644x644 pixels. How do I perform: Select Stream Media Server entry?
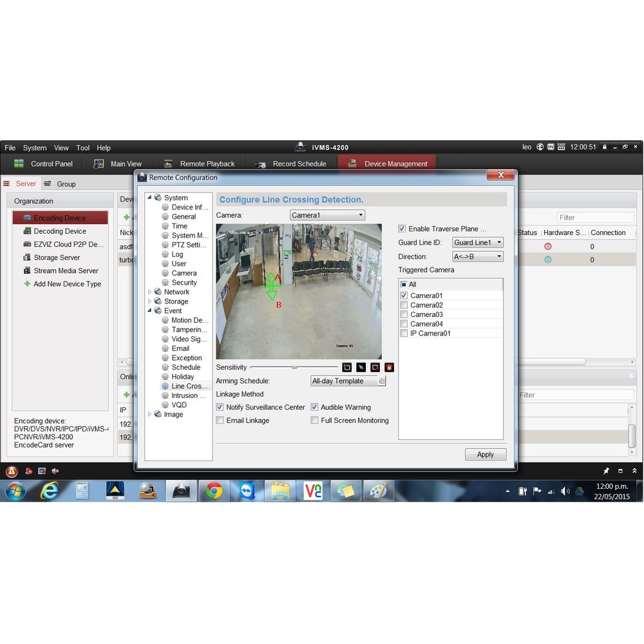point(66,270)
